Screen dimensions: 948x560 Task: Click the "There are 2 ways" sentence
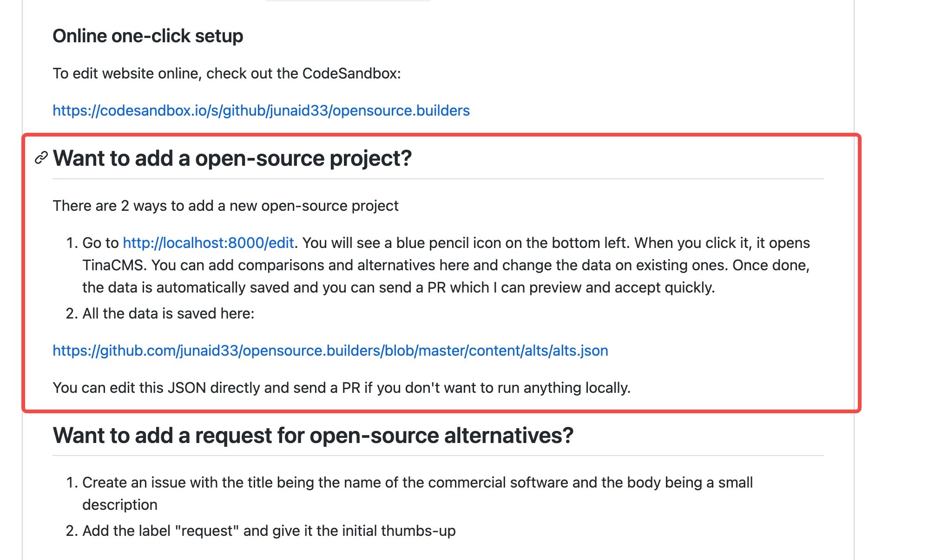tap(226, 206)
